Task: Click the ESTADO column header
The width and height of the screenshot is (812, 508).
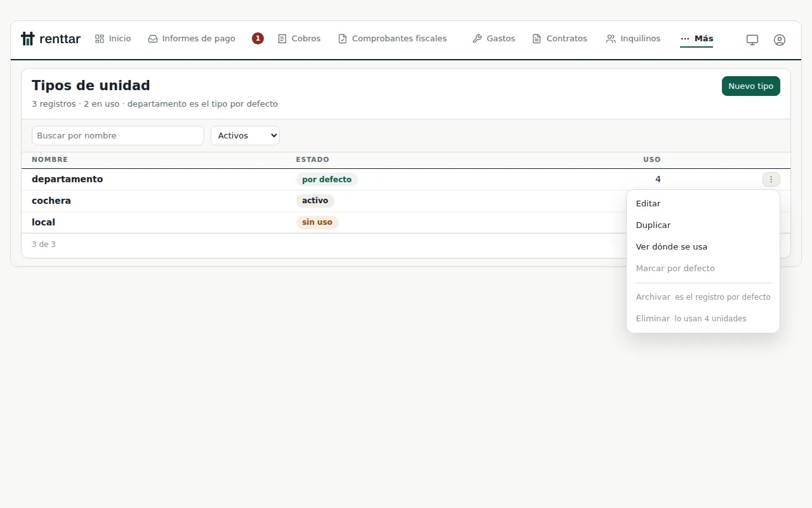Action: [313, 160]
